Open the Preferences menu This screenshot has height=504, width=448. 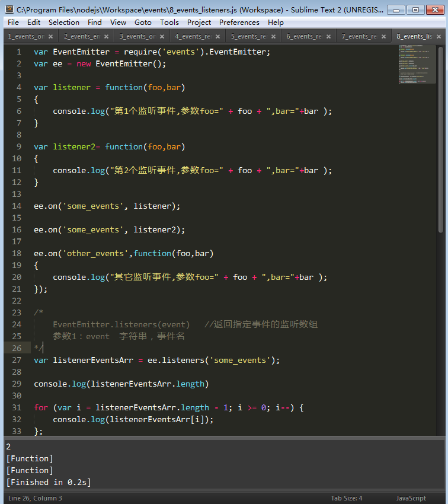[x=239, y=23]
